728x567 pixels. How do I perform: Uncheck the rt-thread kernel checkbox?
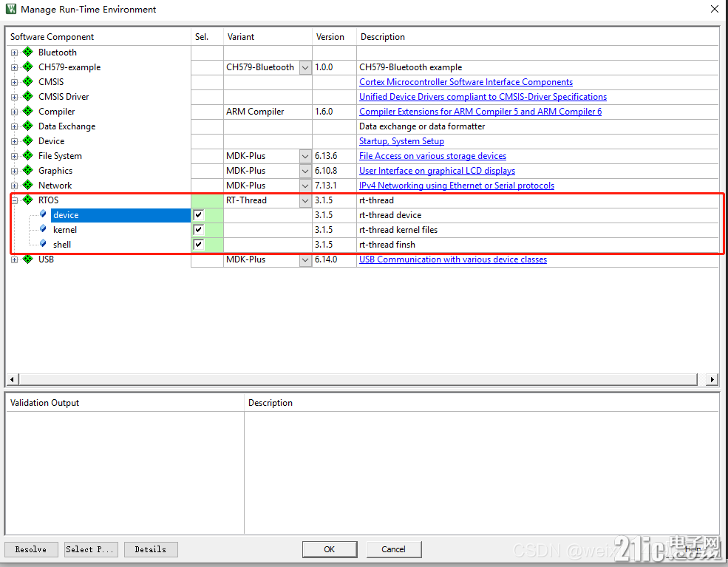tap(198, 230)
